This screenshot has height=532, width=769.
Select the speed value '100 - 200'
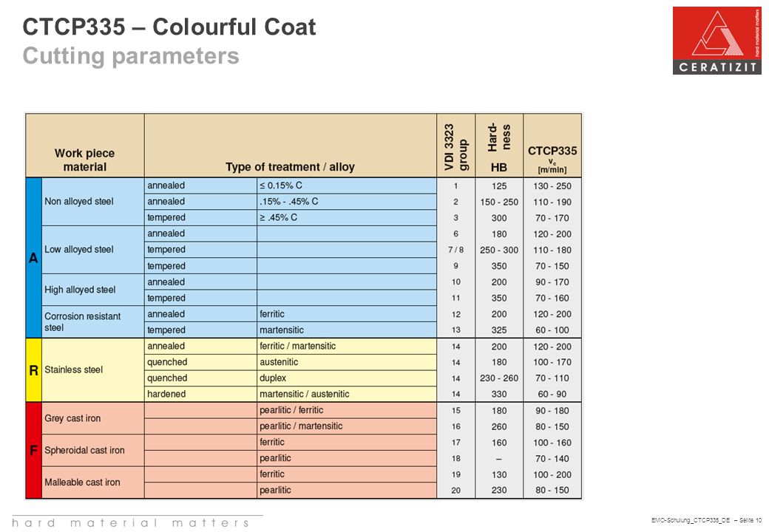click(552, 474)
